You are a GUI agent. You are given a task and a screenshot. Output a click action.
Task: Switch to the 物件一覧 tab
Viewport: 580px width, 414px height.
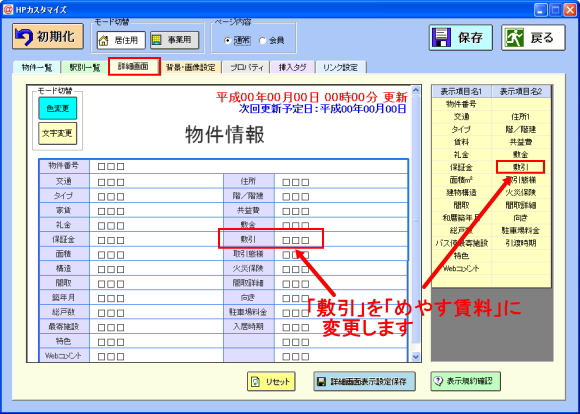tap(37, 68)
